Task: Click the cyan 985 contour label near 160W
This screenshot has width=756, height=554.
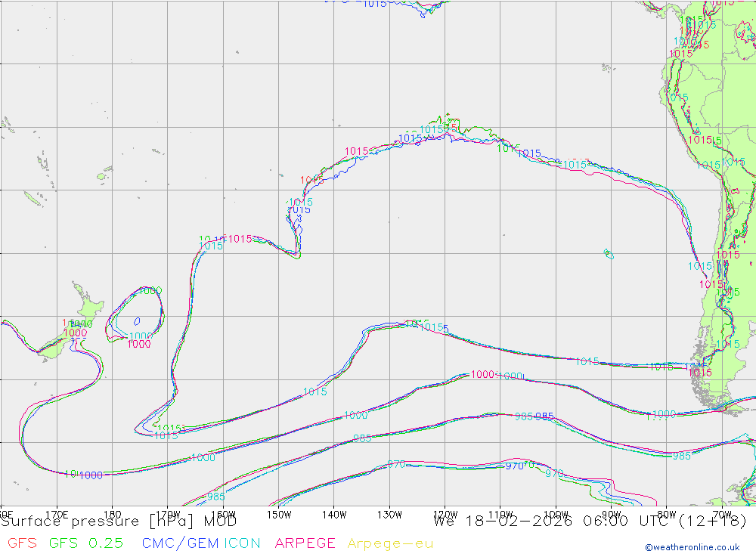Action: coord(216,496)
